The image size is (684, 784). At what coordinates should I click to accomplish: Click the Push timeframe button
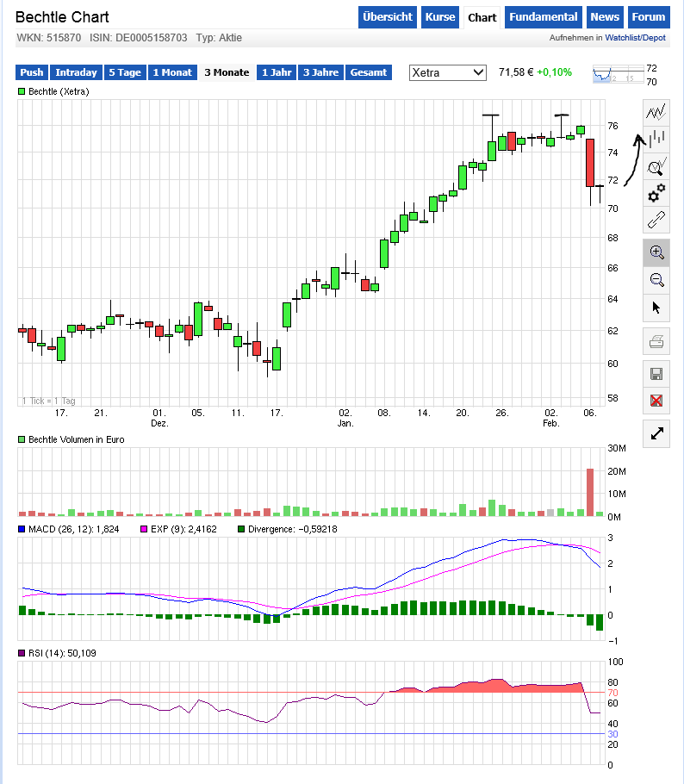point(32,72)
